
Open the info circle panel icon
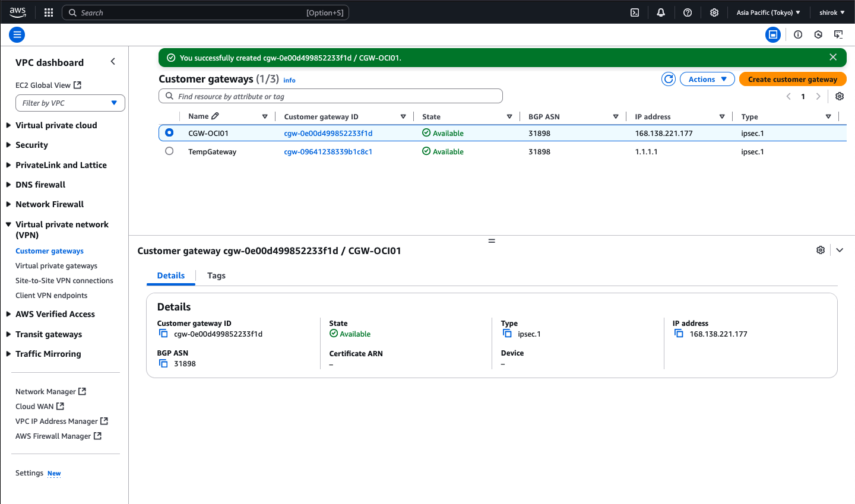(x=798, y=34)
